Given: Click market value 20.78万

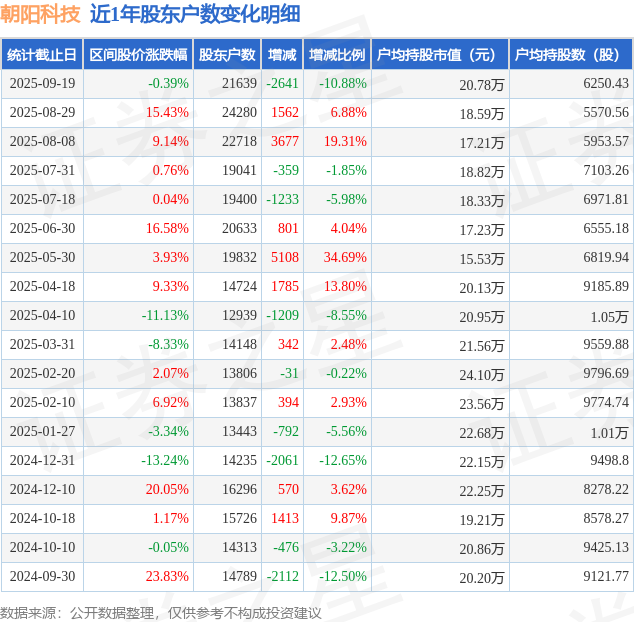Looking at the screenshot, I should click(482, 85).
